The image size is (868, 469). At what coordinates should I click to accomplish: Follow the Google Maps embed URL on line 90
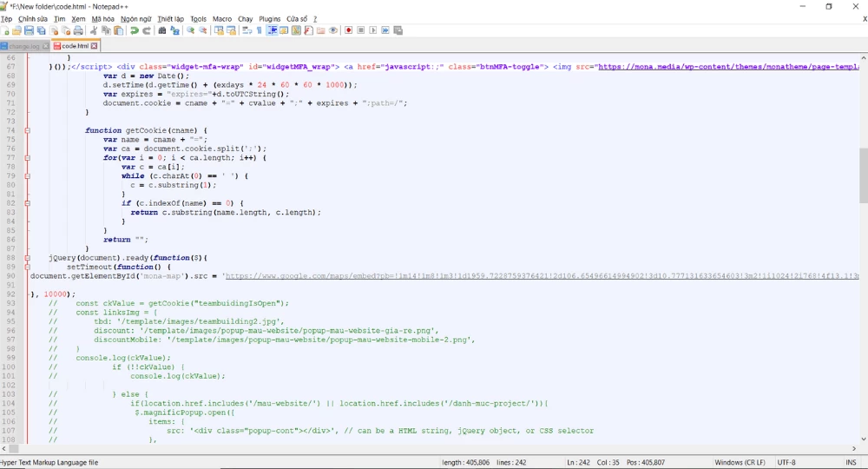click(542, 275)
